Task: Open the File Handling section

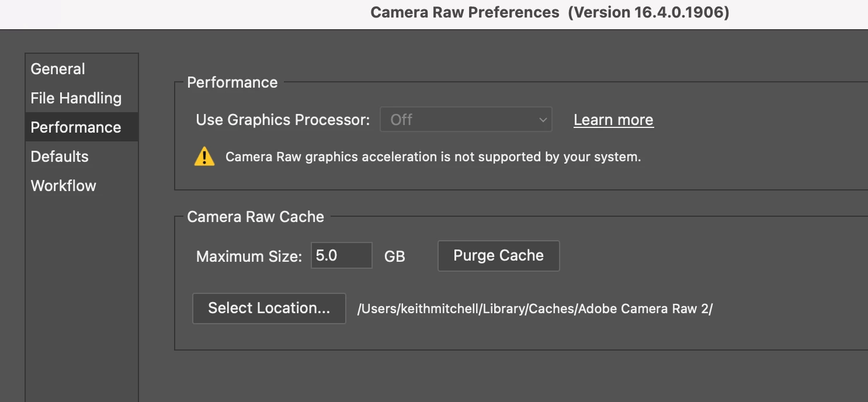Action: 76,98
